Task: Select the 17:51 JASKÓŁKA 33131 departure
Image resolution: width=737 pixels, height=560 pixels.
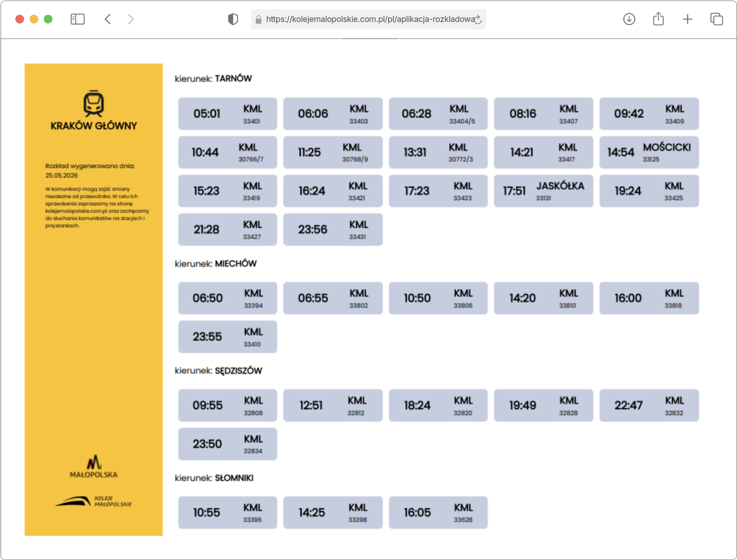Action: pos(544,191)
